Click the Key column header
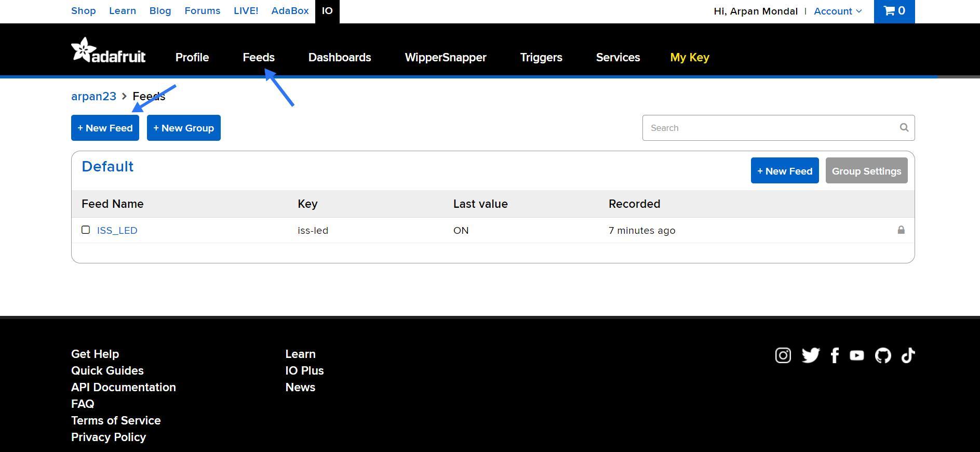980x452 pixels. click(307, 204)
